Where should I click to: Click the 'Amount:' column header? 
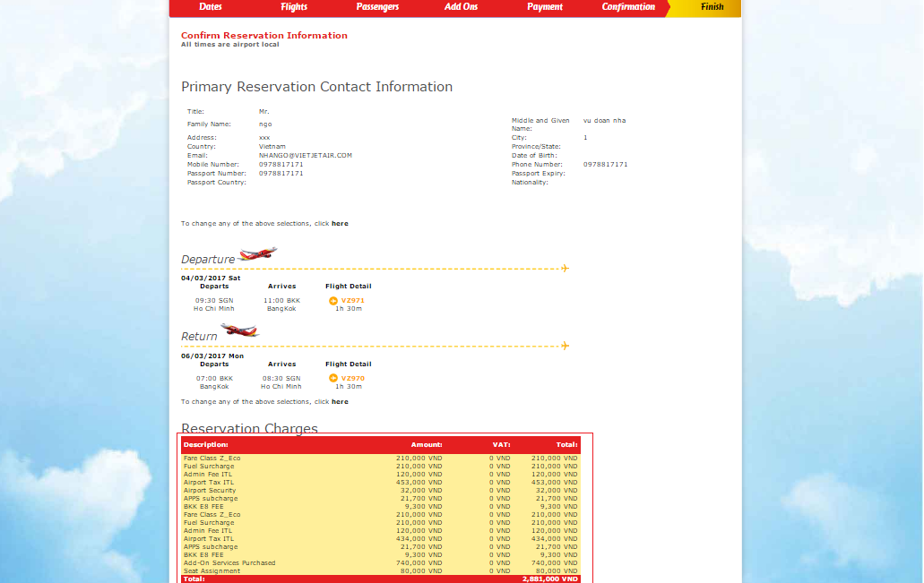(x=427, y=445)
